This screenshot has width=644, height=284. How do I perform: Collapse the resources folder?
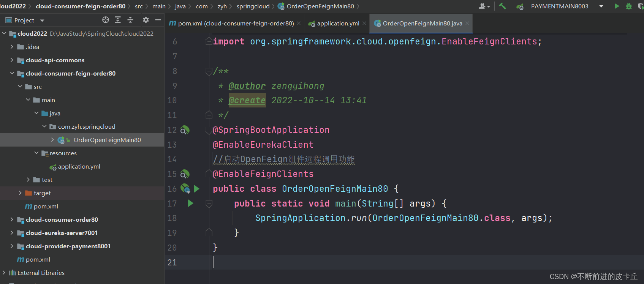point(36,153)
